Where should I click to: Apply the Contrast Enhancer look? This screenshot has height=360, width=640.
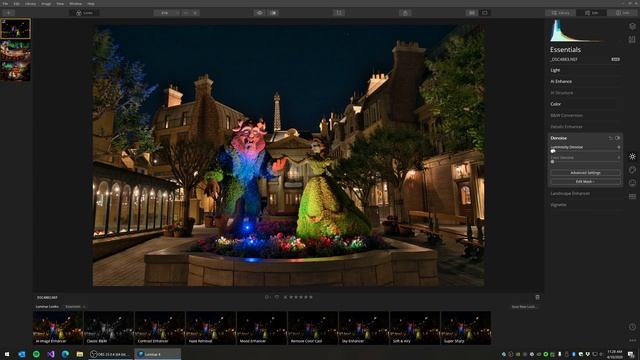pyautogui.click(x=160, y=328)
